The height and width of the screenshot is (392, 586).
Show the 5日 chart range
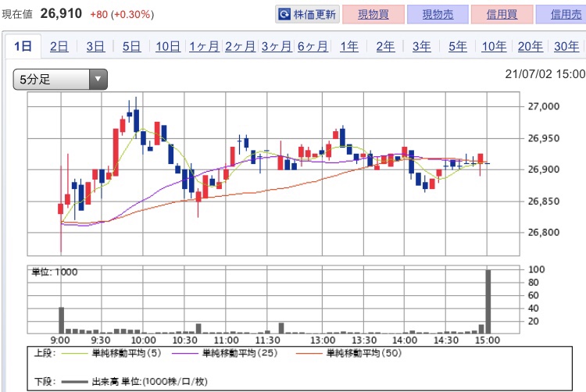click(131, 46)
